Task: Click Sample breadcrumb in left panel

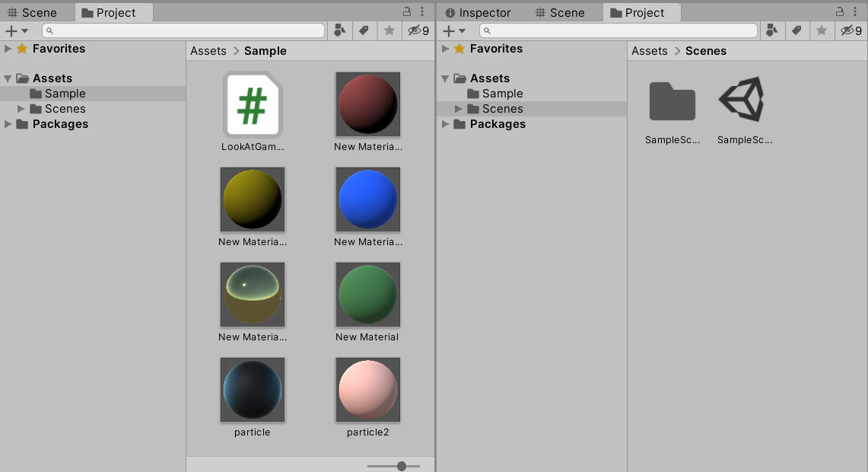Action: pyautogui.click(x=265, y=51)
